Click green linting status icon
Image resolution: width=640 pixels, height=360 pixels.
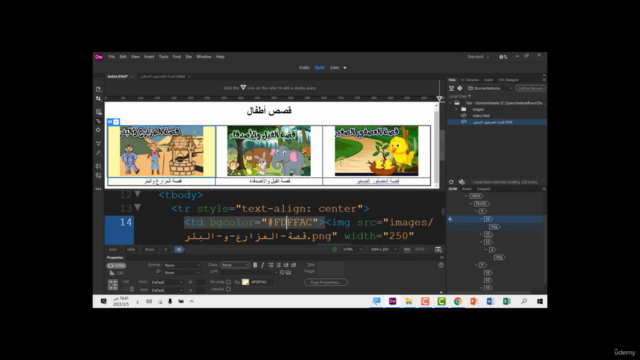click(335, 249)
